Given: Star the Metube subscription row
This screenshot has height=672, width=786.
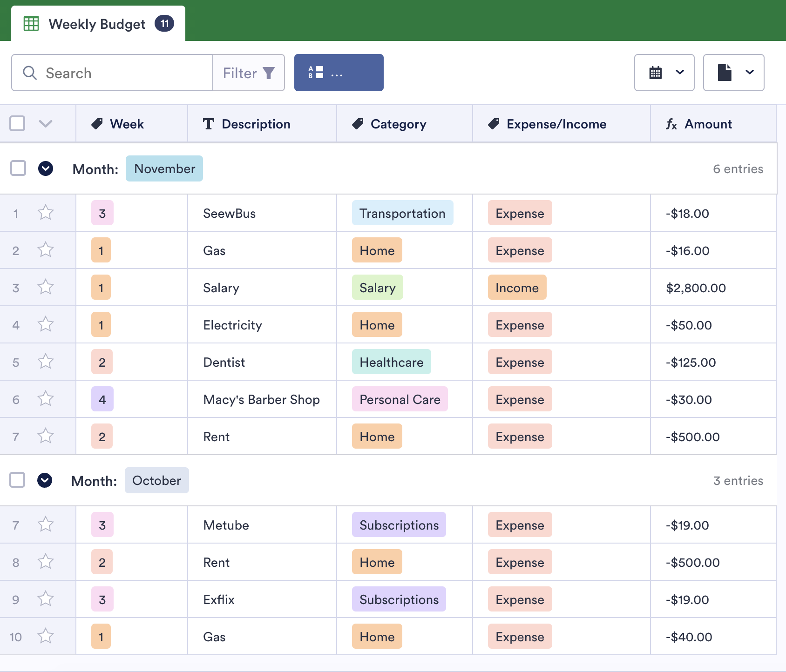Looking at the screenshot, I should click(x=46, y=524).
